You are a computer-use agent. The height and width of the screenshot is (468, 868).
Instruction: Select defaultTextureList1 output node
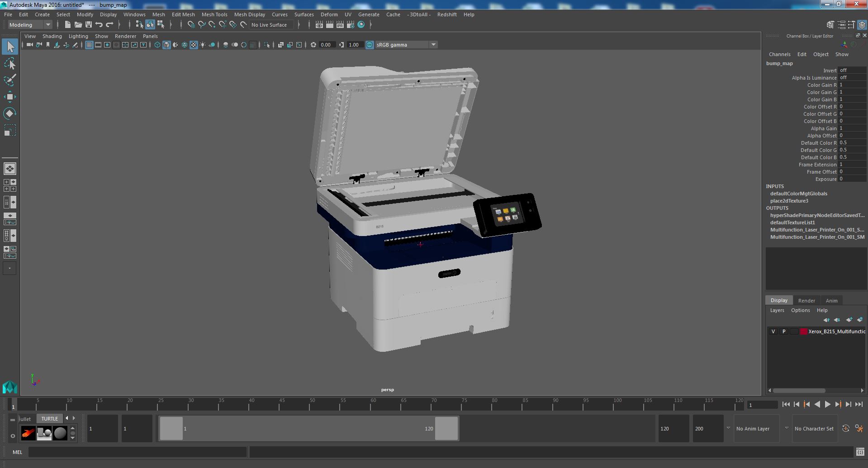click(x=792, y=222)
